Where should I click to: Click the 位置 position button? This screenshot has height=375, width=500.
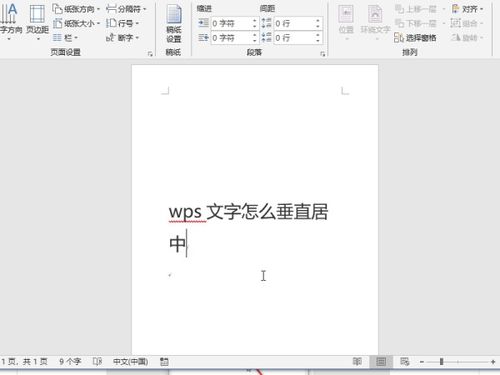346,23
